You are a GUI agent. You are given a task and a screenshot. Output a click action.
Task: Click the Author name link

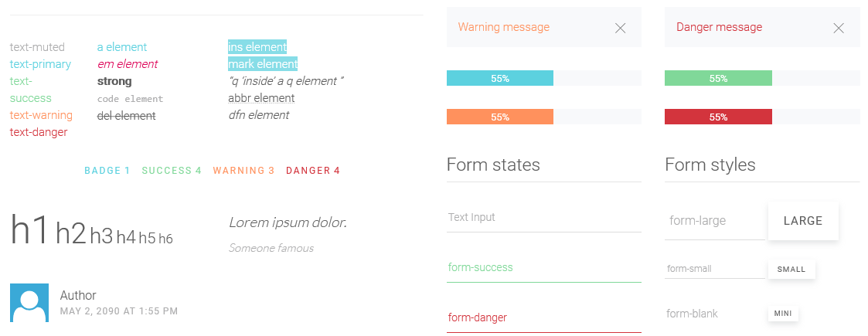click(78, 295)
